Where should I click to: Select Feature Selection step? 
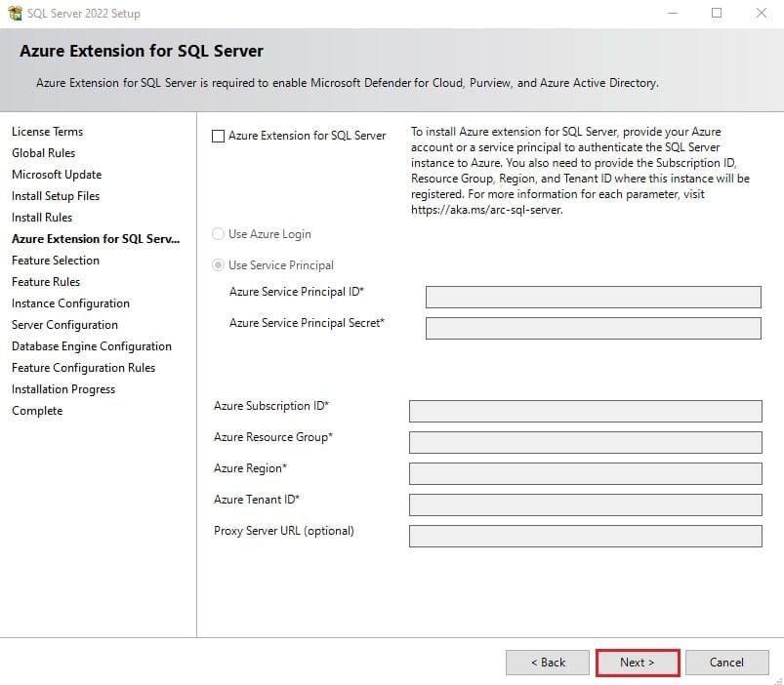(56, 261)
